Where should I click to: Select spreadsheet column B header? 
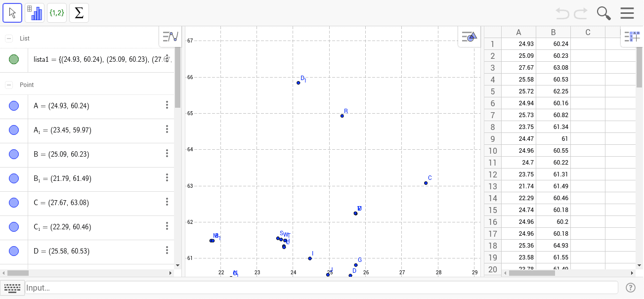(553, 32)
